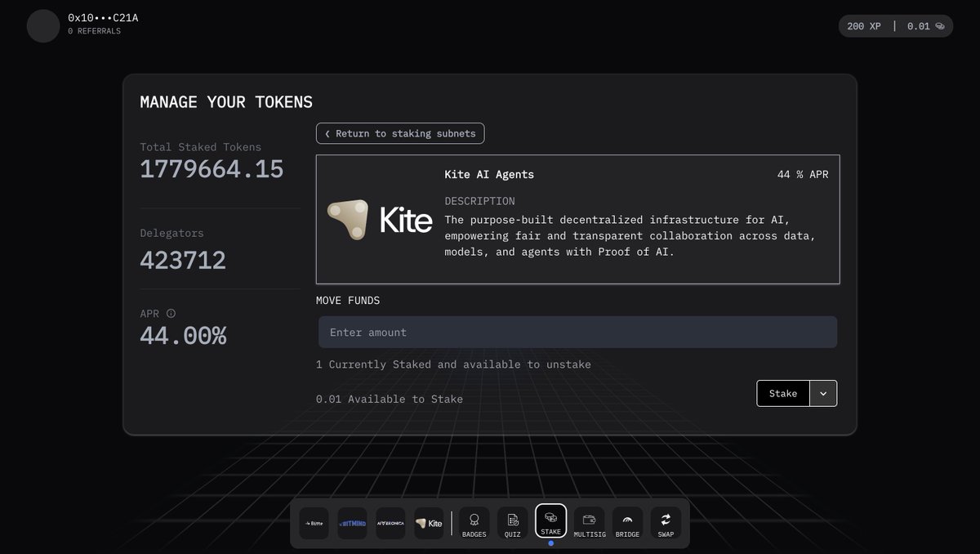Select the Stake section in the dock

550,520
